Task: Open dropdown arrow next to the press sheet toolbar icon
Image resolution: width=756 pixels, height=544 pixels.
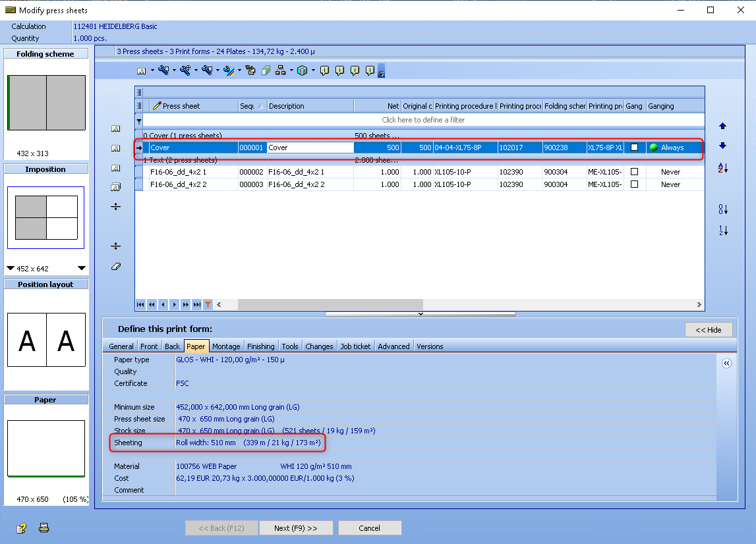Action: pyautogui.click(x=152, y=70)
